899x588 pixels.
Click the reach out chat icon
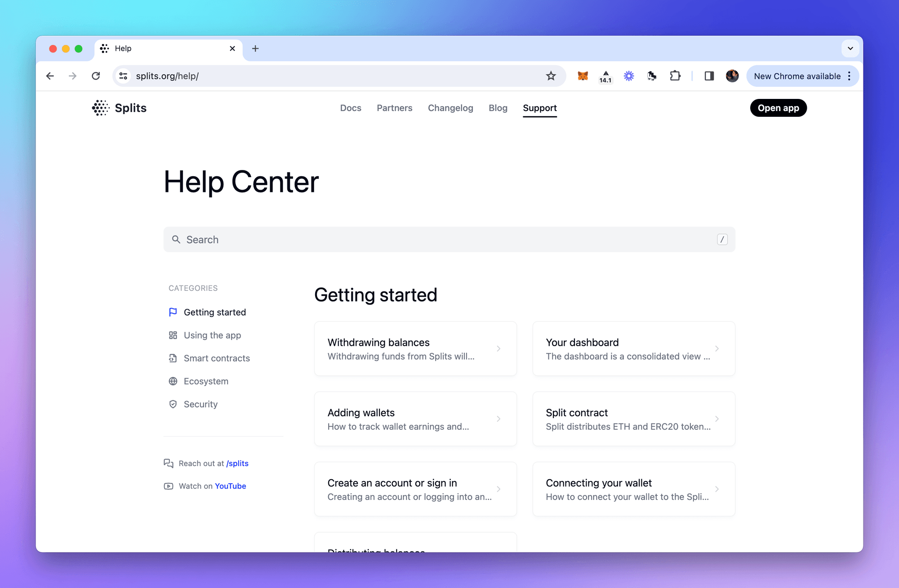169,463
